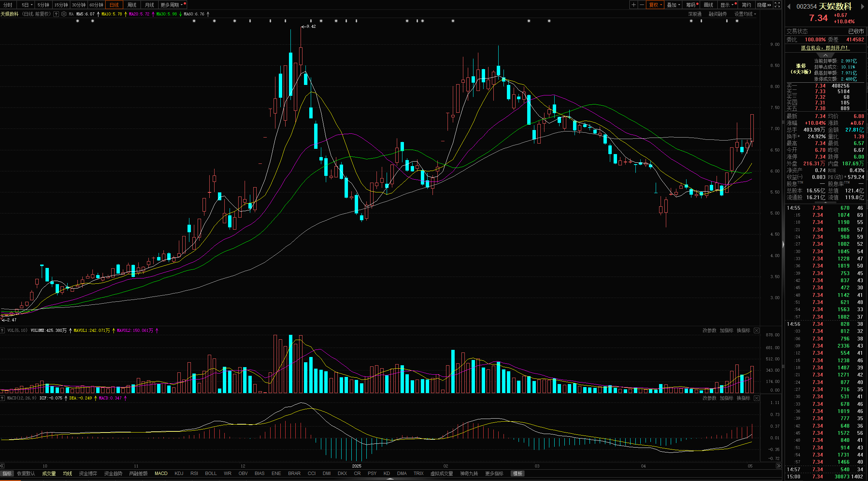Open the 复权 dropdown
Screen dimensions: 868x481
click(x=655, y=5)
